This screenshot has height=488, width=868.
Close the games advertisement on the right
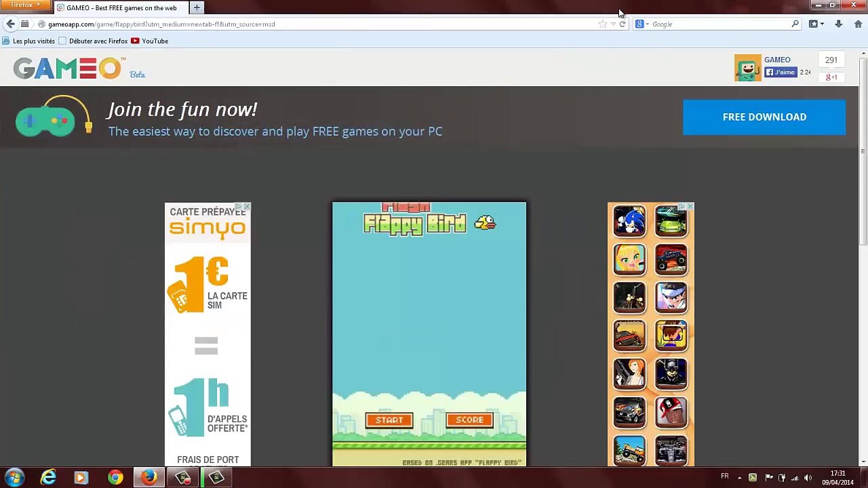(x=690, y=206)
